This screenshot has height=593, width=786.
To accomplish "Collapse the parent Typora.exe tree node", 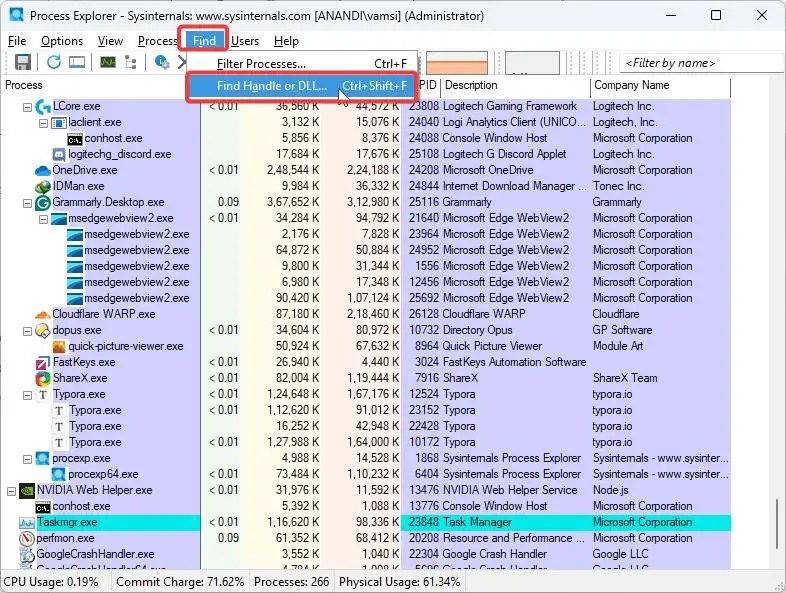I will click(x=28, y=396).
